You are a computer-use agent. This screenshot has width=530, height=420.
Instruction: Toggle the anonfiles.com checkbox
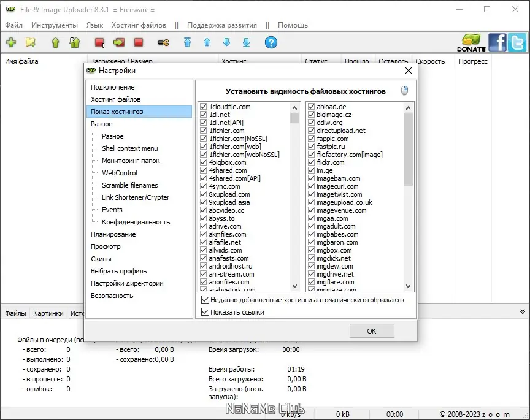tap(204, 282)
